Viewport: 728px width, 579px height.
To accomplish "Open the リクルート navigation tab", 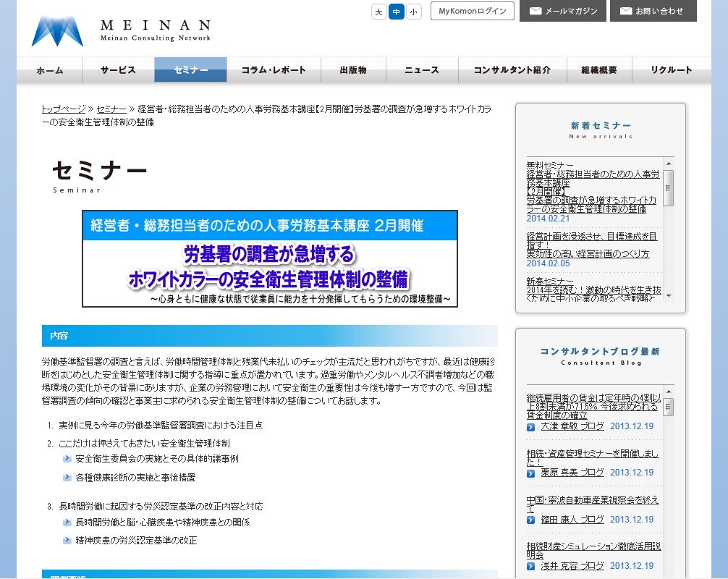I will [671, 69].
